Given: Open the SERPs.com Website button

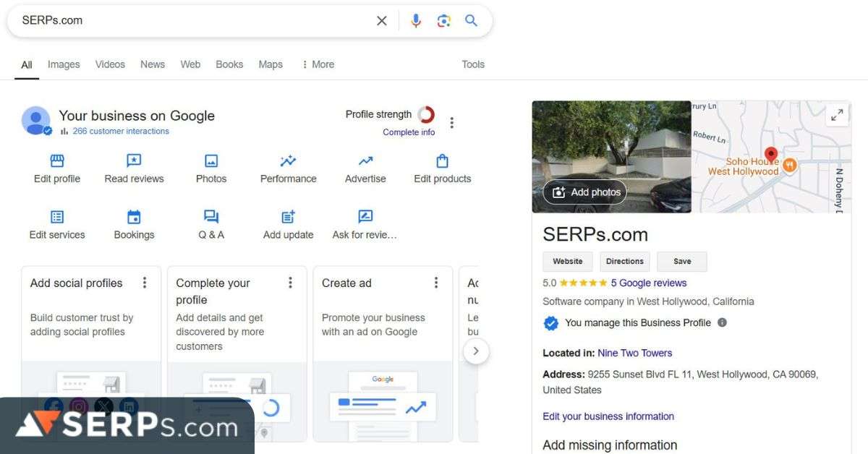Looking at the screenshot, I should point(568,262).
